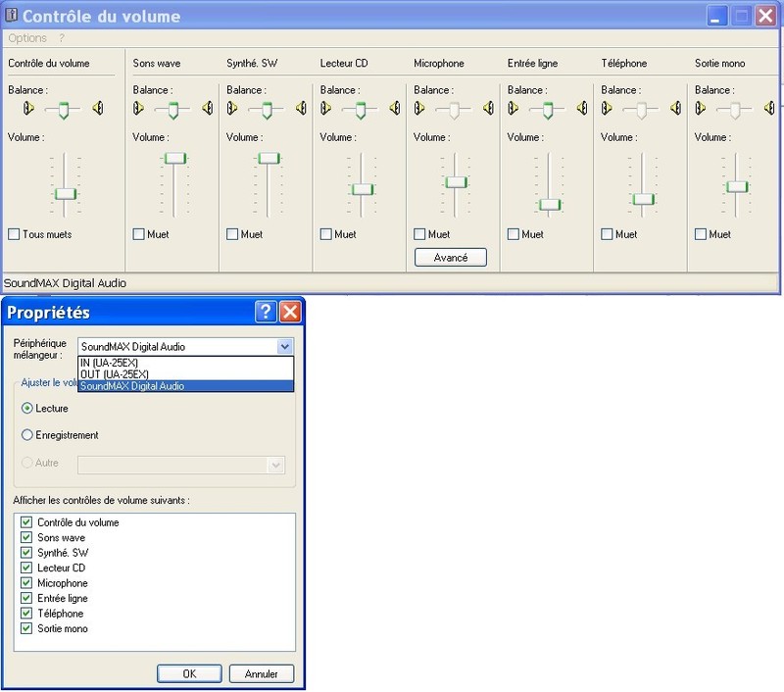The image size is (784, 692).
Task: Select the Enregistrement radio button
Action: pyautogui.click(x=26, y=435)
